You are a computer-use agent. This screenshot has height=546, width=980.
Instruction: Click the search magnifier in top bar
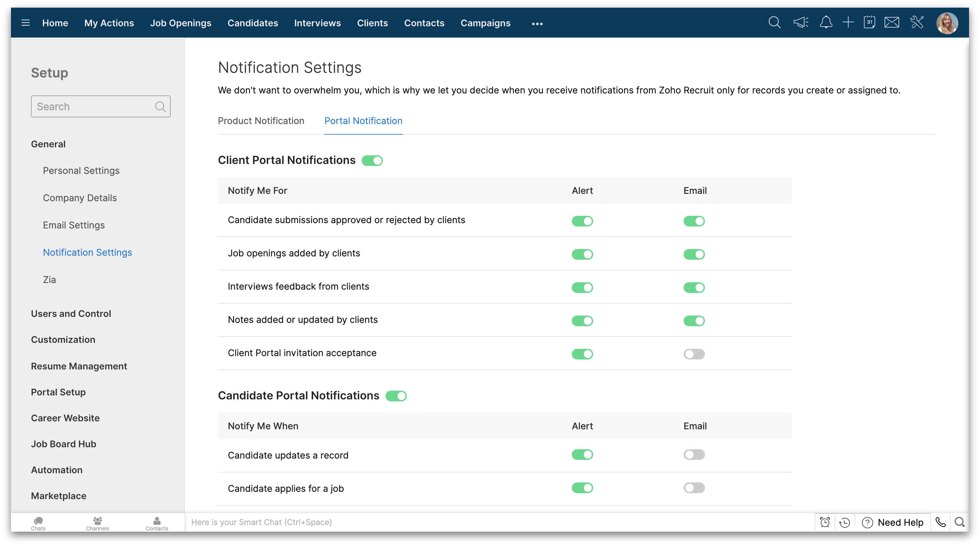(x=774, y=23)
